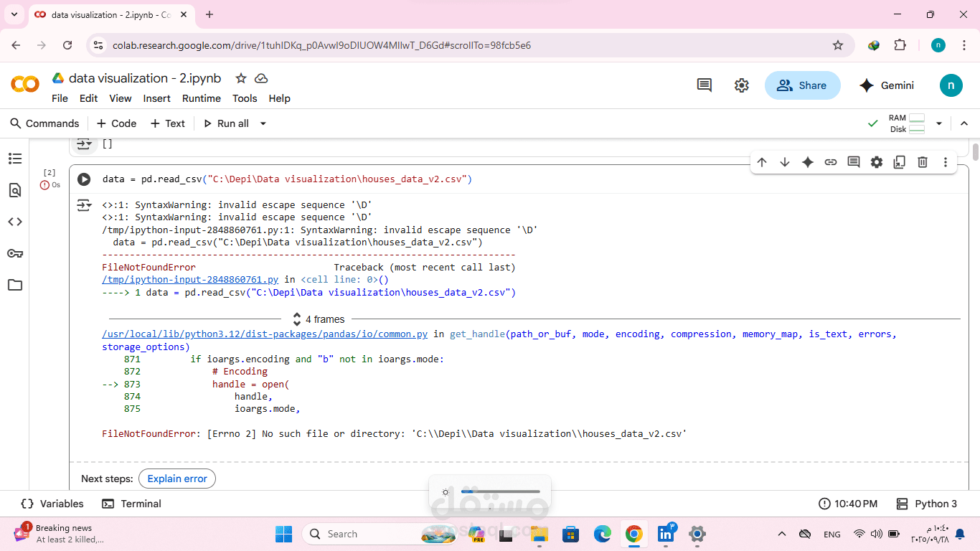The width and height of the screenshot is (980, 551).
Task: Delete the cell using trash icon
Action: click(923, 162)
